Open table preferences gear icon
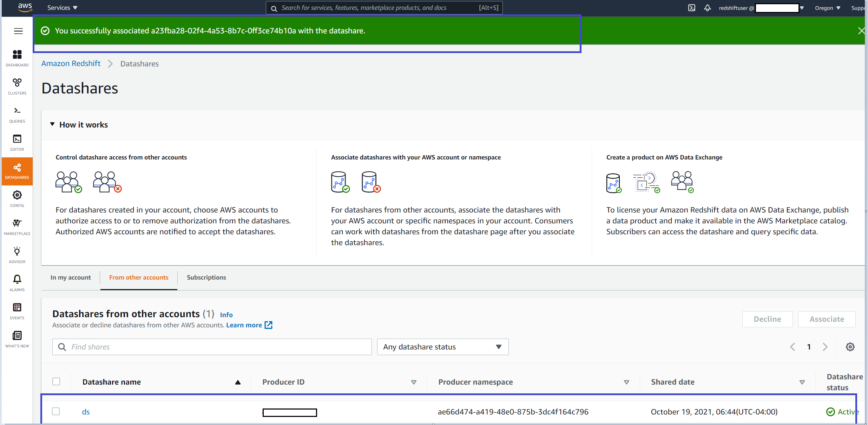The height and width of the screenshot is (425, 868). 850,347
